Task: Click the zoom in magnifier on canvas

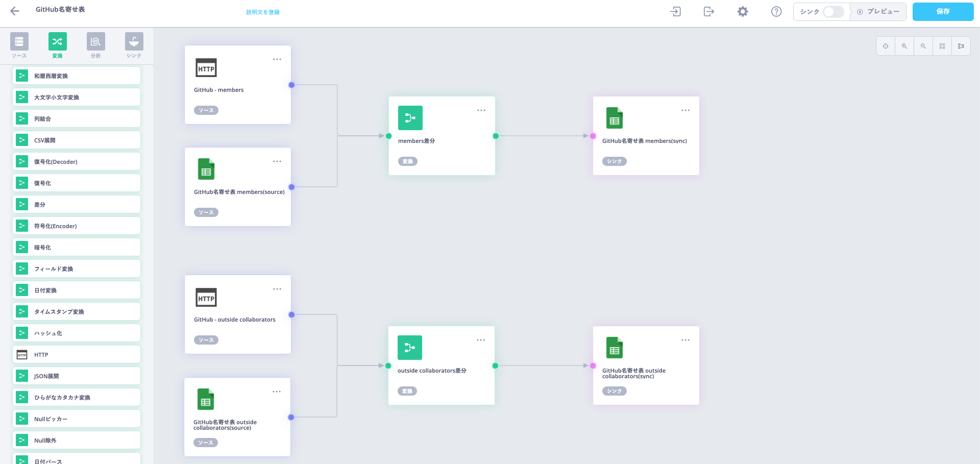Action: click(x=904, y=46)
